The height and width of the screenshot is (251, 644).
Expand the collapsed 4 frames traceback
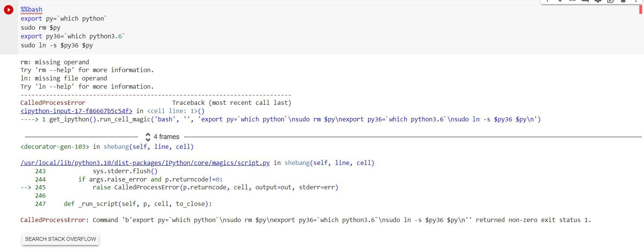(x=162, y=137)
